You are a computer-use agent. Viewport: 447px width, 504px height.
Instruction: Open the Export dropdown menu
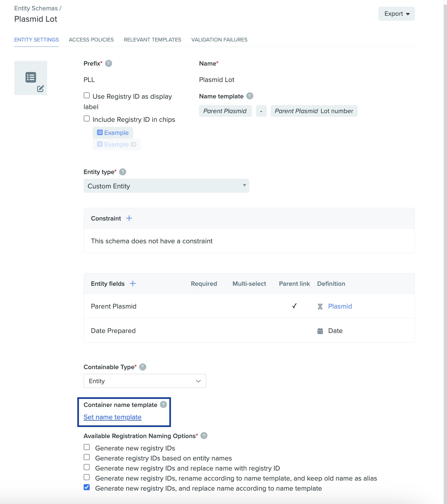pyautogui.click(x=396, y=14)
